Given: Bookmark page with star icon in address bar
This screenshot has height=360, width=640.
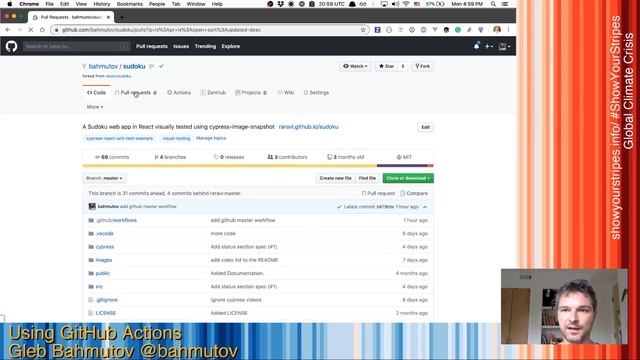Looking at the screenshot, I should pyautogui.click(x=363, y=30).
